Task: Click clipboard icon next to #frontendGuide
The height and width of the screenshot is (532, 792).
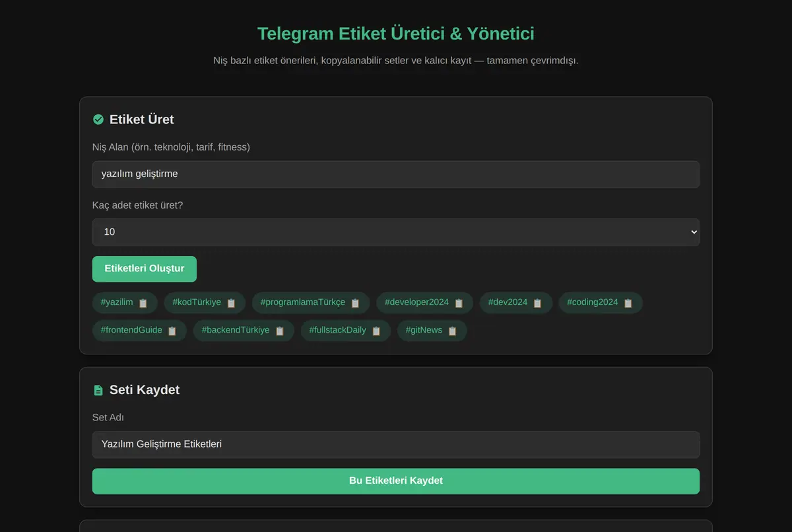Action: coord(172,331)
